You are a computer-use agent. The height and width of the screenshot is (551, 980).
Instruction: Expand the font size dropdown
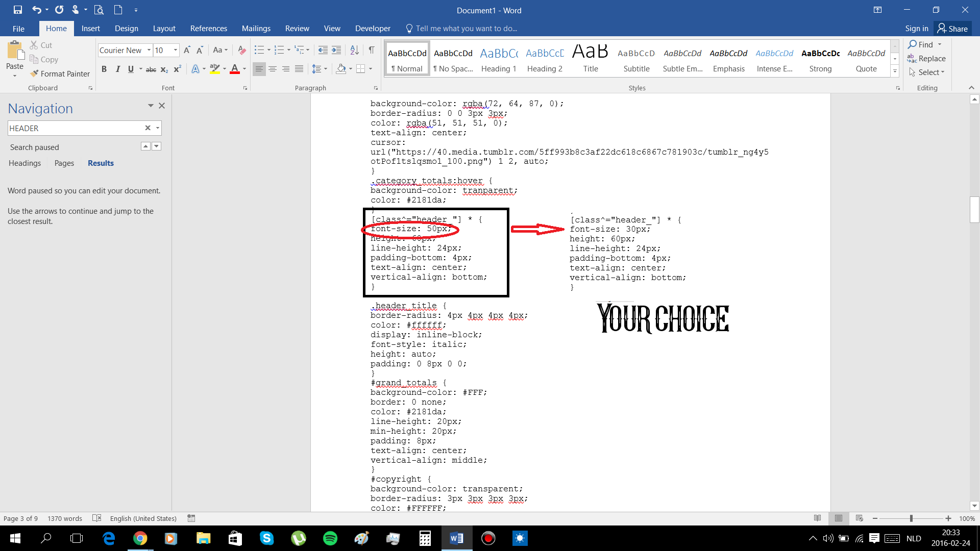coord(176,50)
